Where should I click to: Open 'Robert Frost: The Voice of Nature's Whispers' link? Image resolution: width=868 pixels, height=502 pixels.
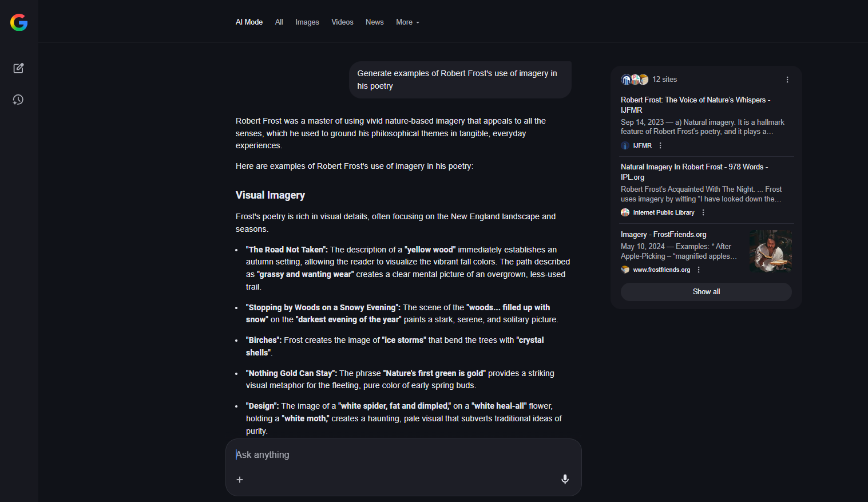click(x=695, y=105)
